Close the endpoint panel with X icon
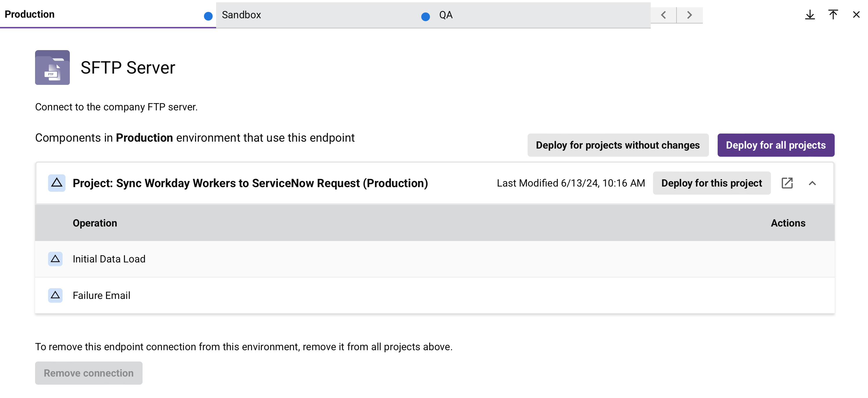This screenshot has width=868, height=398. [856, 15]
